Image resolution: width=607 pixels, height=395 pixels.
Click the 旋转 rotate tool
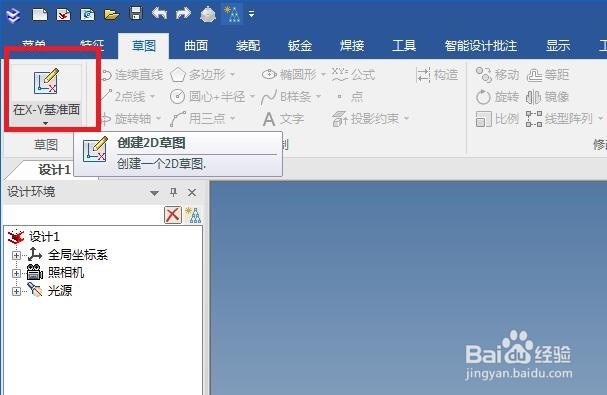[497, 96]
